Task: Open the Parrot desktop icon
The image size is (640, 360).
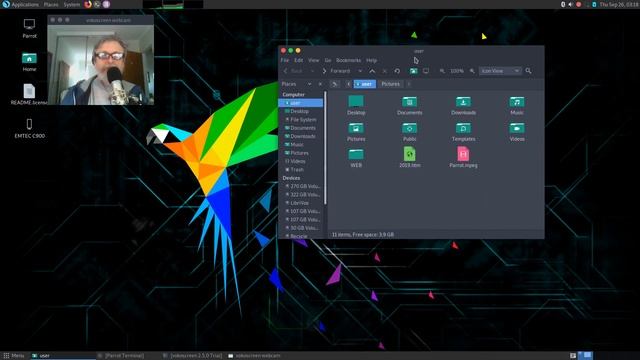Action: coord(29,29)
